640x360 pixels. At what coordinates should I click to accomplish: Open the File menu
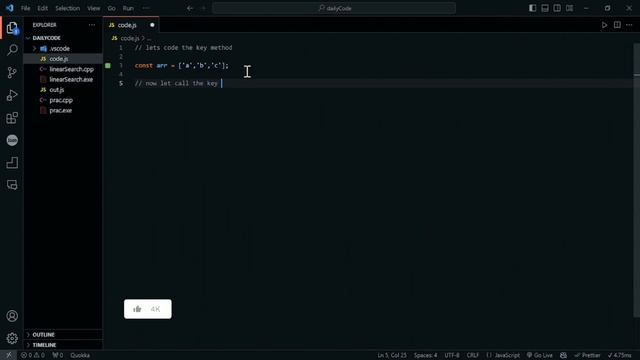click(x=25, y=8)
